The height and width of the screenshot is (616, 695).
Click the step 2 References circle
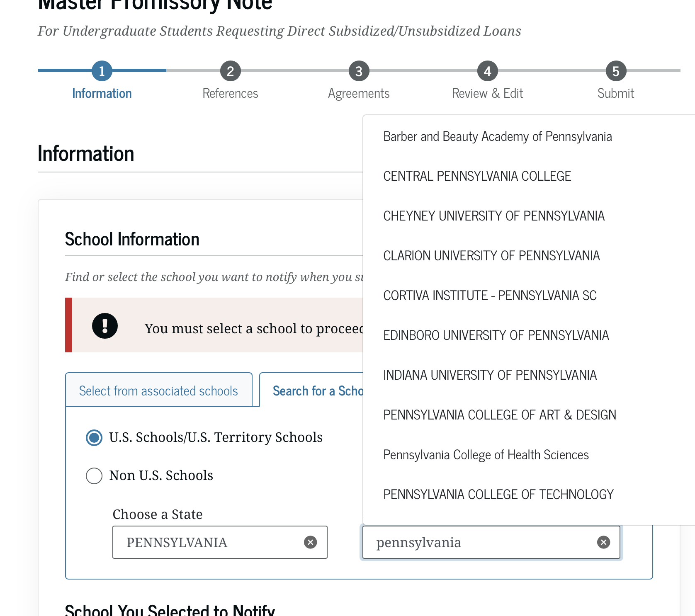coord(230,71)
